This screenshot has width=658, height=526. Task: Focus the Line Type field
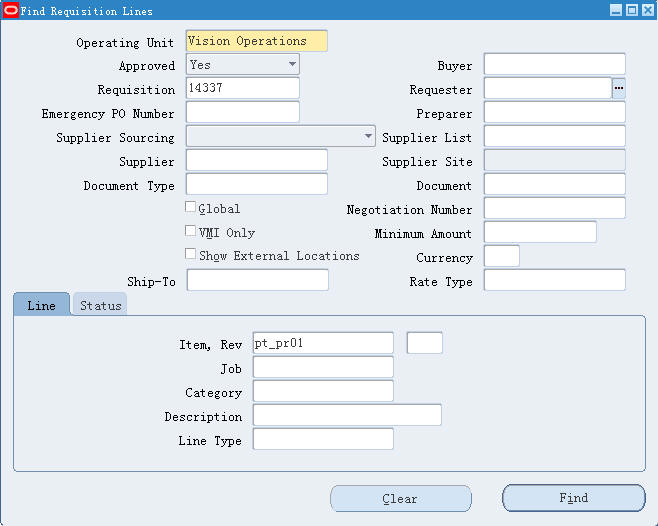[323, 439]
